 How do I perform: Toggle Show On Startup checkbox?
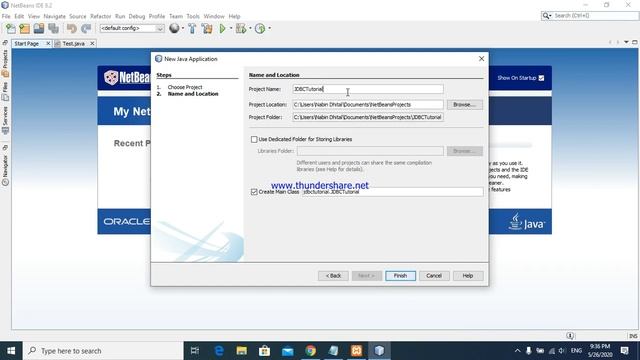pyautogui.click(x=541, y=78)
